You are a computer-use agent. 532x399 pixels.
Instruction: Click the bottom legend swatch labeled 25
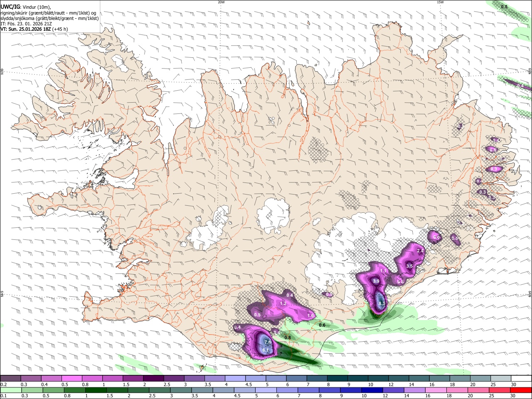pyautogui.click(x=499, y=390)
